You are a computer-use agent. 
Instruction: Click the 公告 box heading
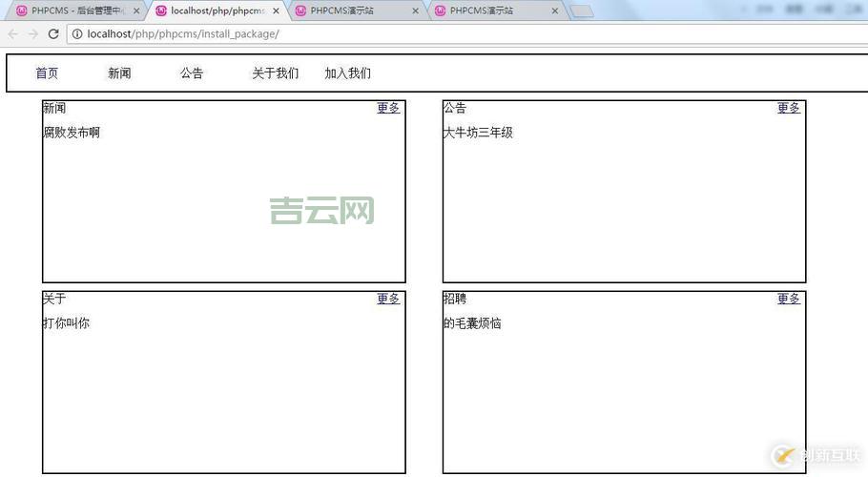pyautogui.click(x=454, y=108)
